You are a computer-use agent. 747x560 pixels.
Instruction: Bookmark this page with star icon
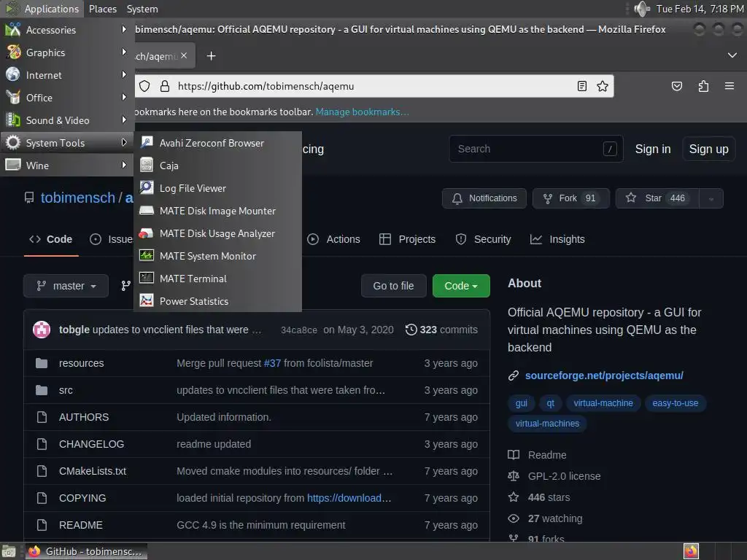coord(602,86)
